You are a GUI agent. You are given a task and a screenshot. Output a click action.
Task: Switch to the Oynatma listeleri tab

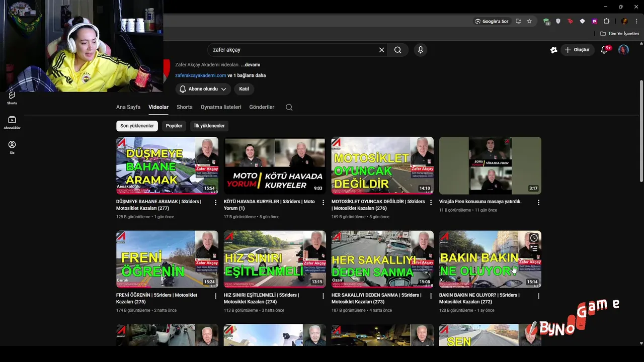(x=221, y=107)
